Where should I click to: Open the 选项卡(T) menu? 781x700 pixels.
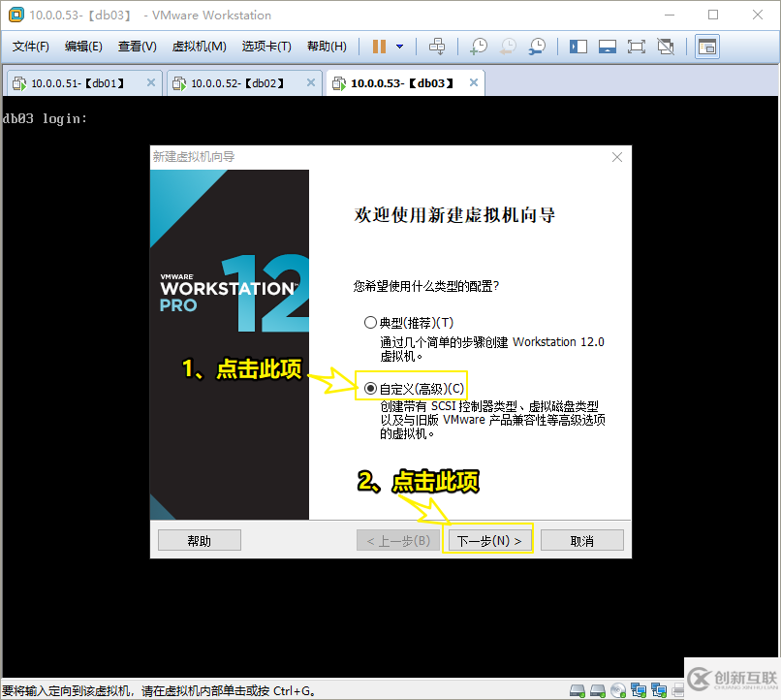267,47
